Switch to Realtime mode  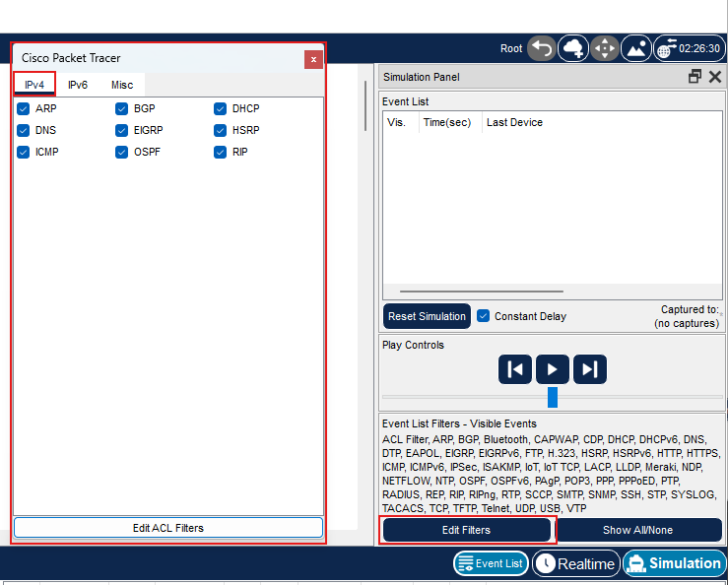[x=575, y=563]
